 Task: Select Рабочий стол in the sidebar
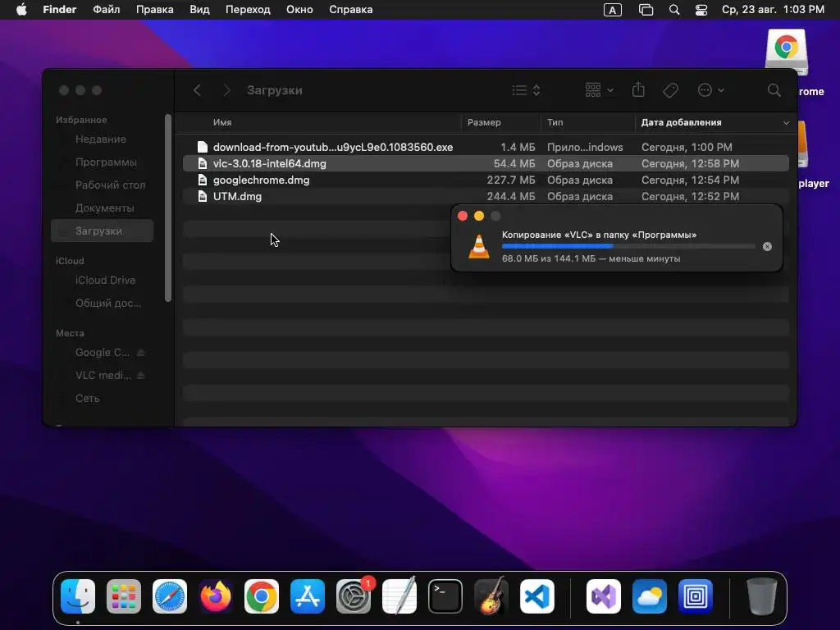(x=102, y=185)
